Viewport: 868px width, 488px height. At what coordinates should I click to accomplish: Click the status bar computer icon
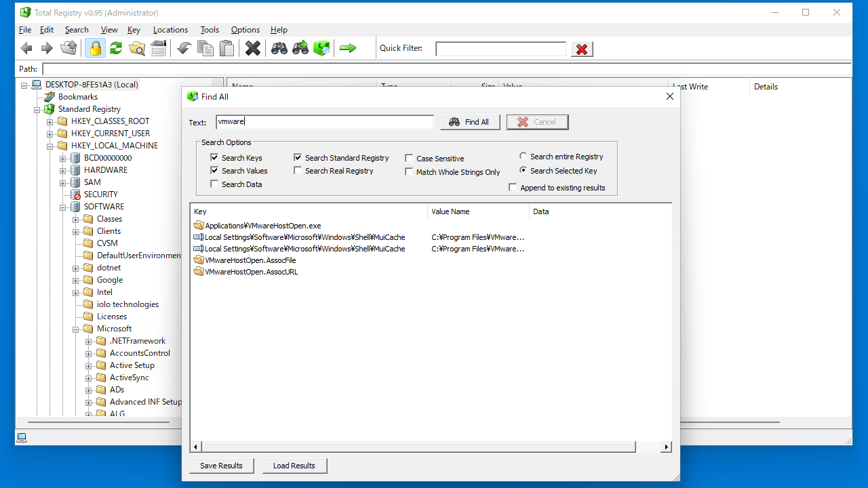(22, 437)
